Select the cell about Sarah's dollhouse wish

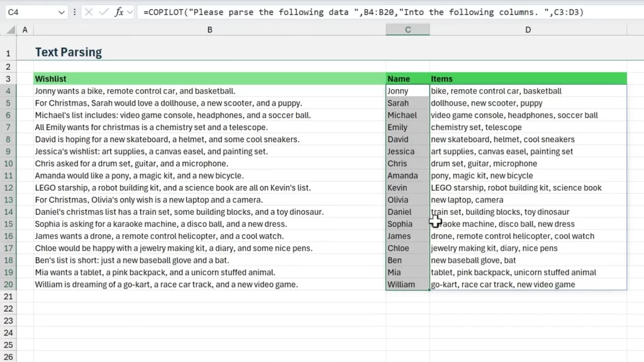point(209,103)
